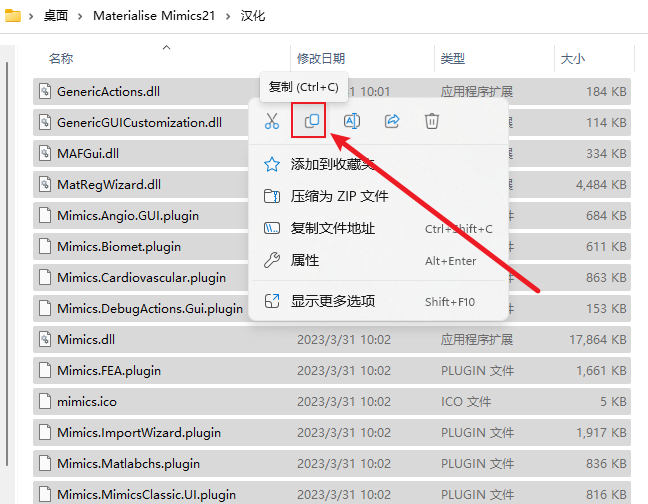Sort by 类型 column header

453,59
